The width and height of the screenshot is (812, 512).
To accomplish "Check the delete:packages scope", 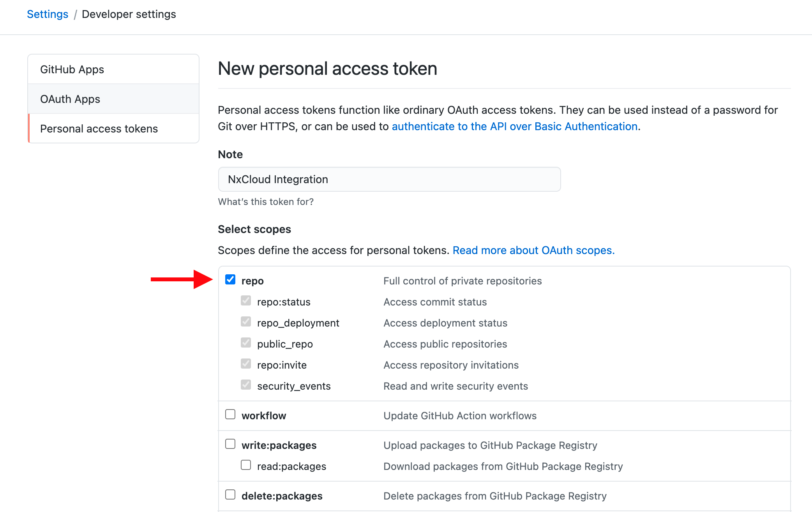I will click(x=230, y=494).
